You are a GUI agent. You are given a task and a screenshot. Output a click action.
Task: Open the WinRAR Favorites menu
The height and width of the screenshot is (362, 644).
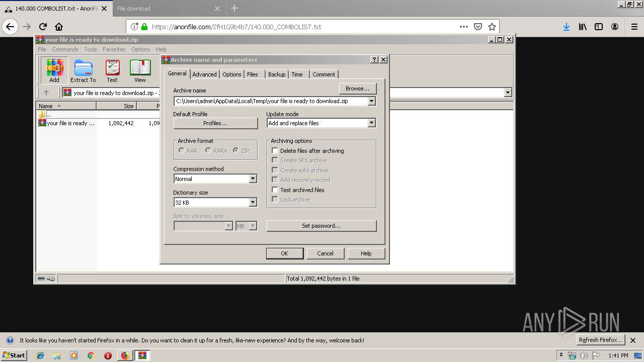tap(114, 49)
